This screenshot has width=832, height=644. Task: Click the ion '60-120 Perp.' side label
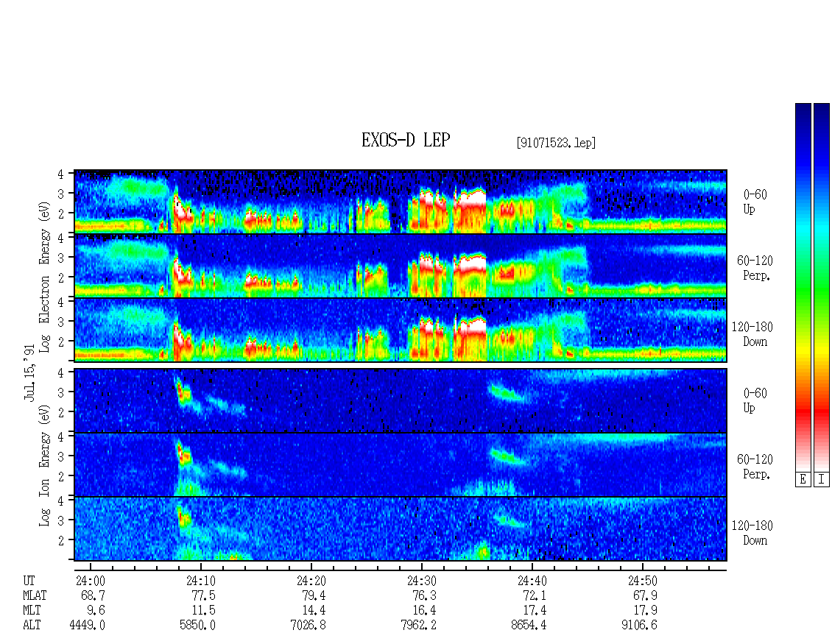pyautogui.click(x=755, y=467)
